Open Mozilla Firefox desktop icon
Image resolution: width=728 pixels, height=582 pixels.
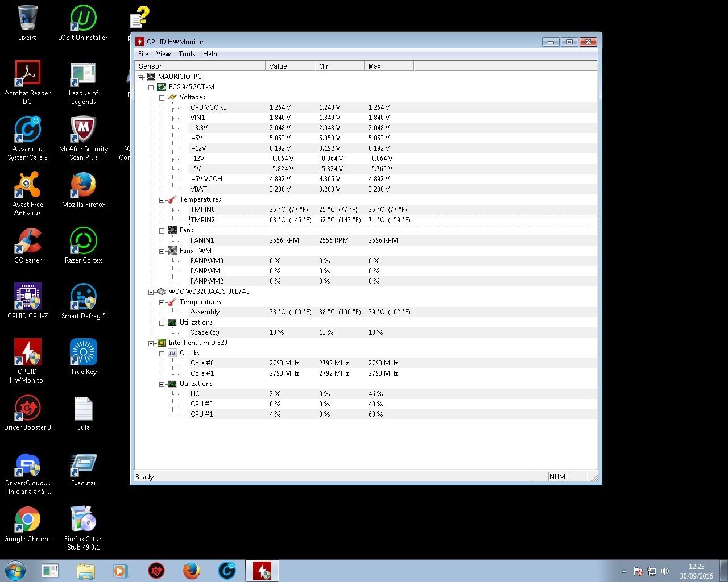(x=83, y=190)
